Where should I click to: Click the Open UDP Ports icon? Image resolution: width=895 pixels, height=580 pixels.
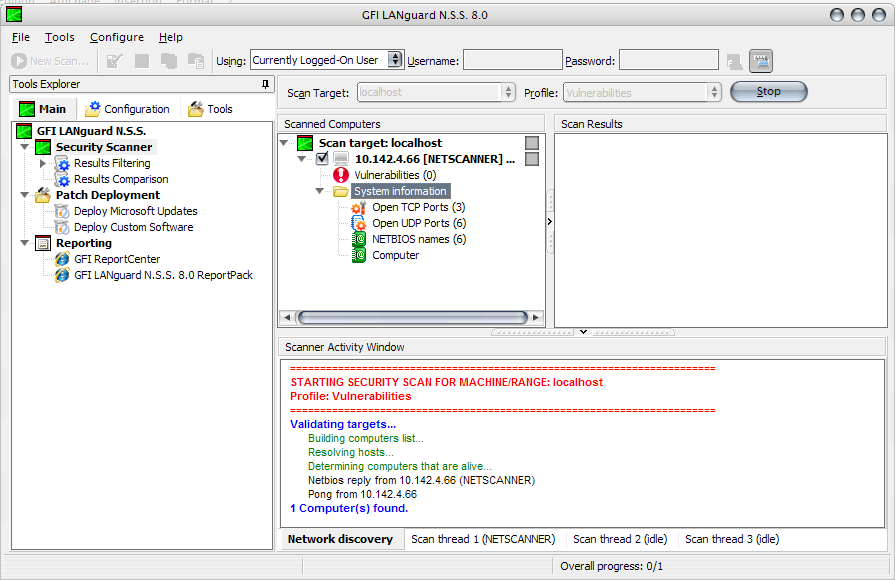(358, 223)
